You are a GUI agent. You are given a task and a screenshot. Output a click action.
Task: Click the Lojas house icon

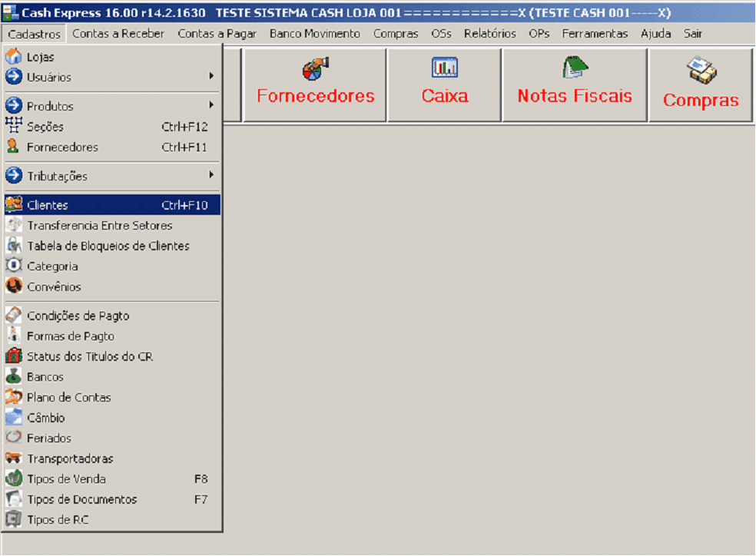point(13,57)
